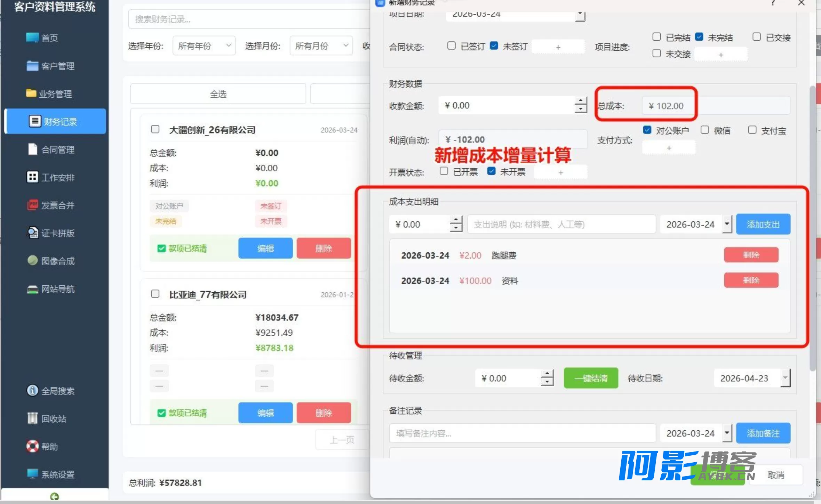Uncheck the 未签订 checkbox
Viewport: 821px width, 504px height.
pyautogui.click(x=494, y=46)
